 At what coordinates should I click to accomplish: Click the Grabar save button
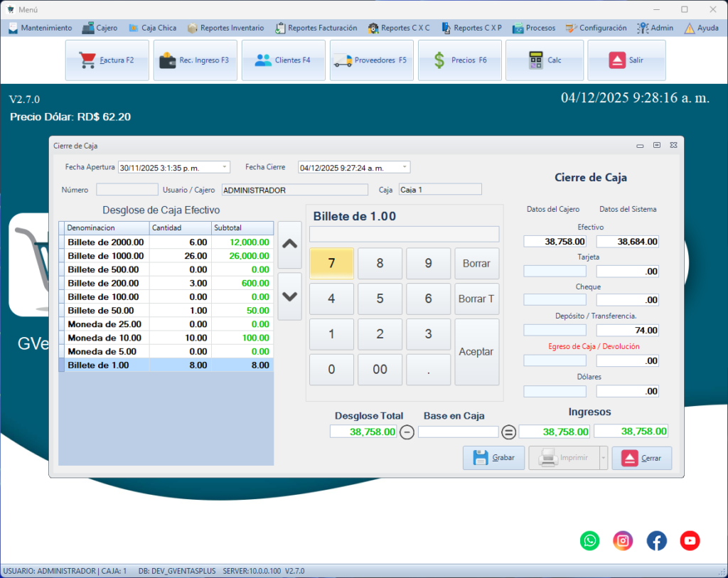pos(493,459)
